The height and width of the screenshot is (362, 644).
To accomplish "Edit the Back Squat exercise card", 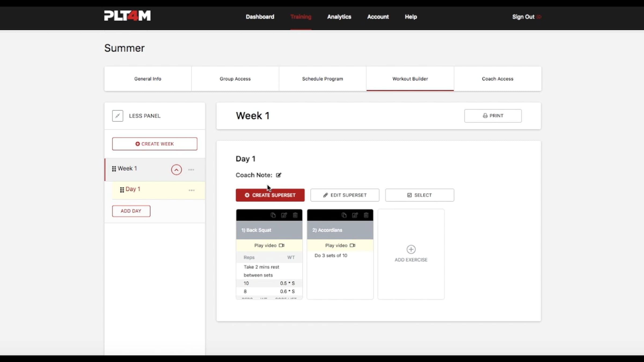I will click(x=284, y=215).
